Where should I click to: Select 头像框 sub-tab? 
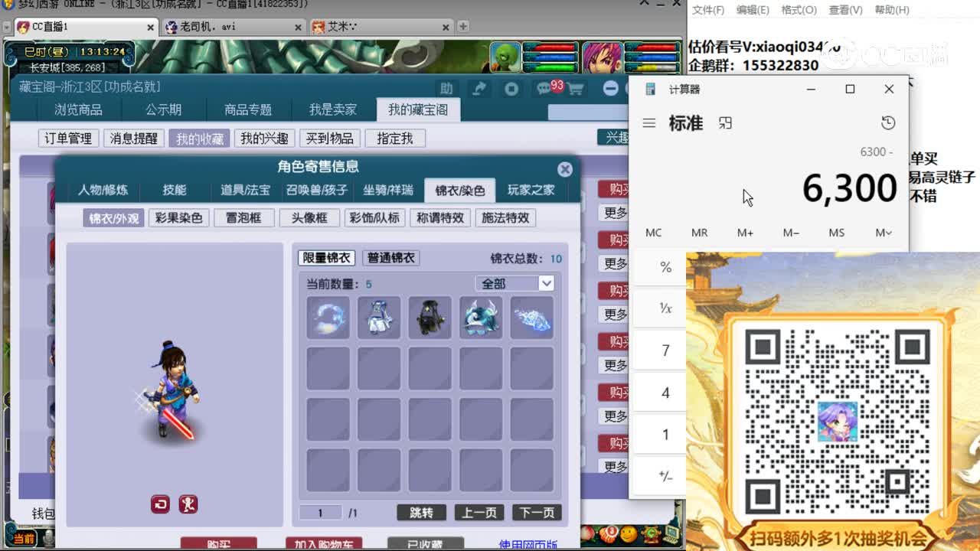tap(309, 218)
